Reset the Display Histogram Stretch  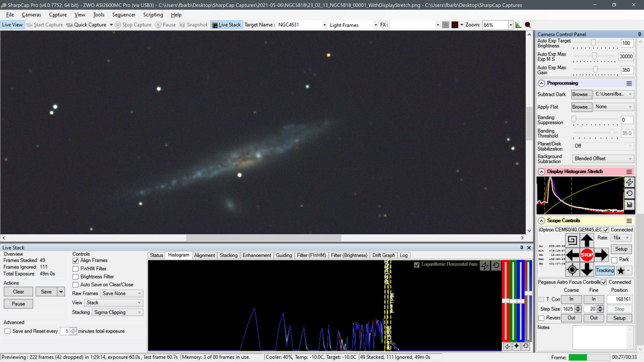tap(629, 193)
